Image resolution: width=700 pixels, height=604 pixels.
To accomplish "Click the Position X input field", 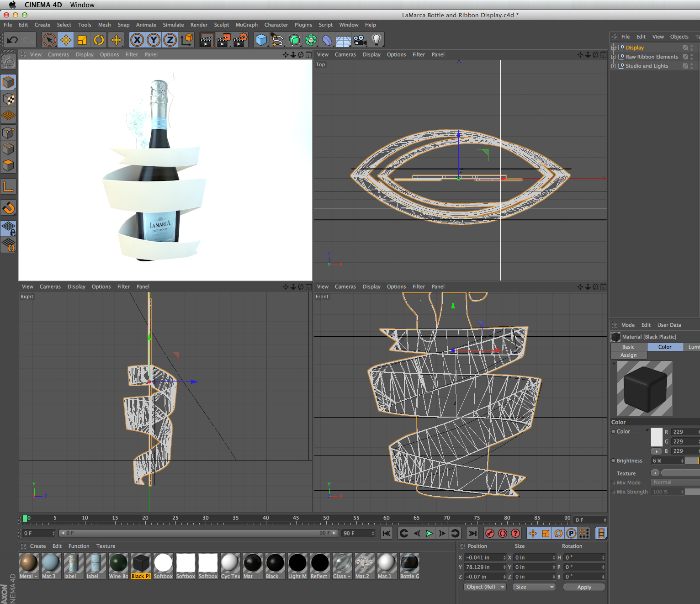I will (x=484, y=557).
